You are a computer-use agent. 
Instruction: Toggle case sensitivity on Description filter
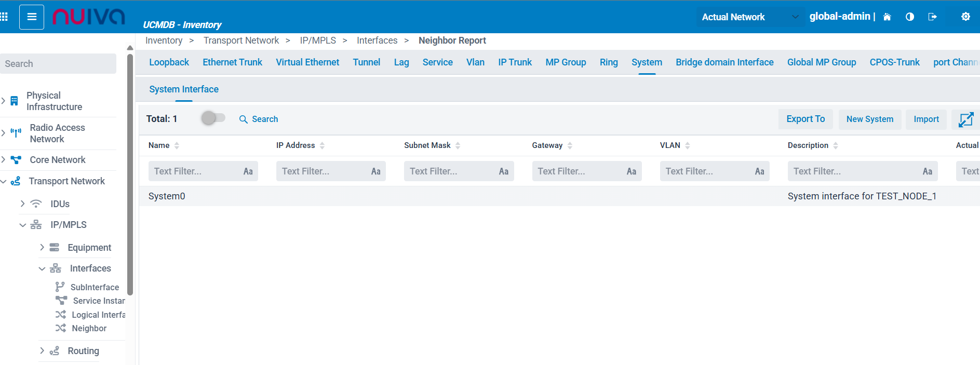927,171
